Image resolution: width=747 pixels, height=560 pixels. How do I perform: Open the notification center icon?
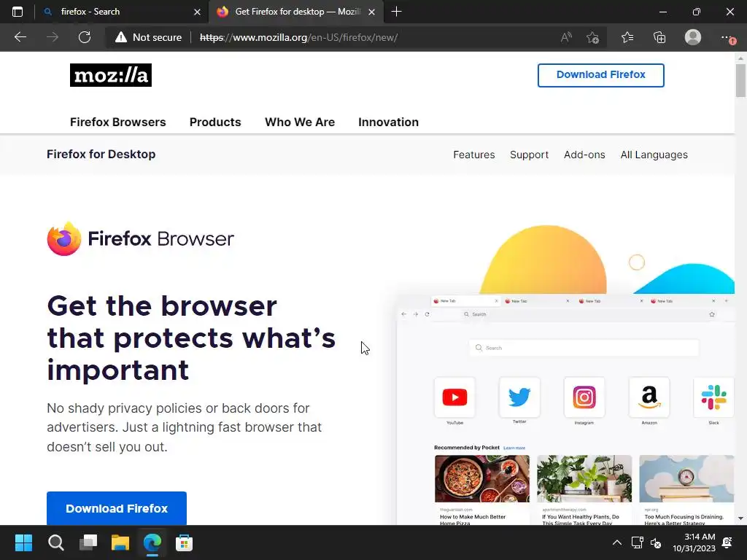[x=727, y=542]
